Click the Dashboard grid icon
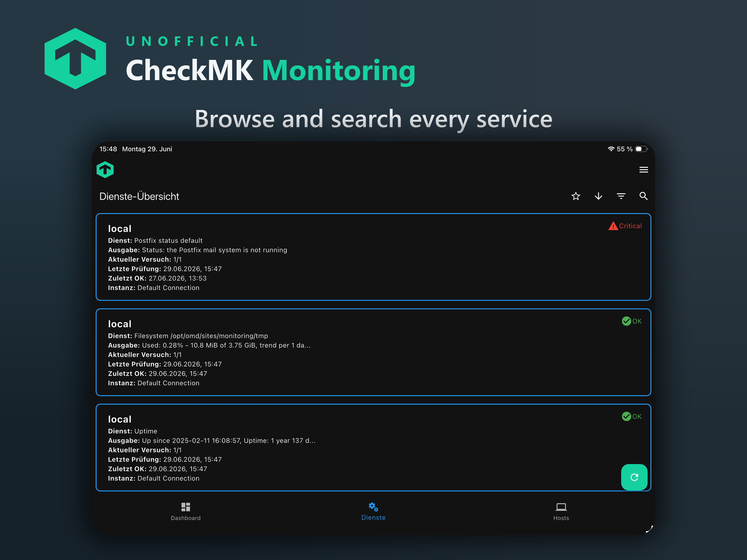The height and width of the screenshot is (560, 747). click(186, 507)
